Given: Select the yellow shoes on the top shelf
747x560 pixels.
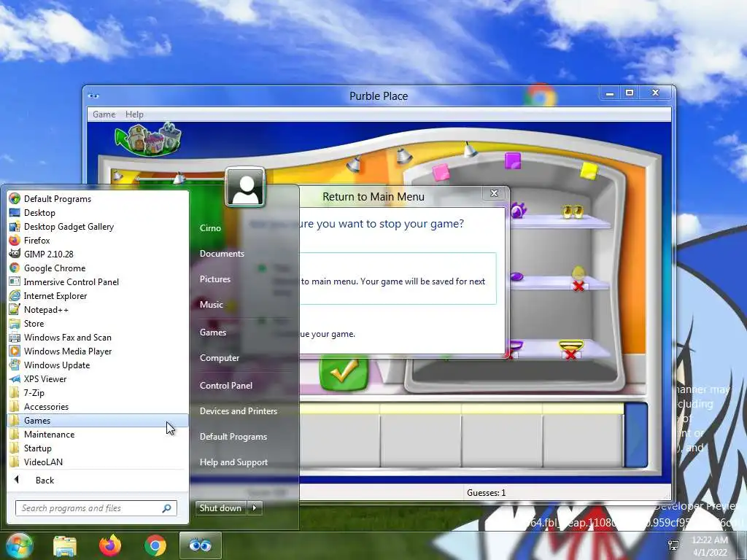Looking at the screenshot, I should click(x=572, y=211).
